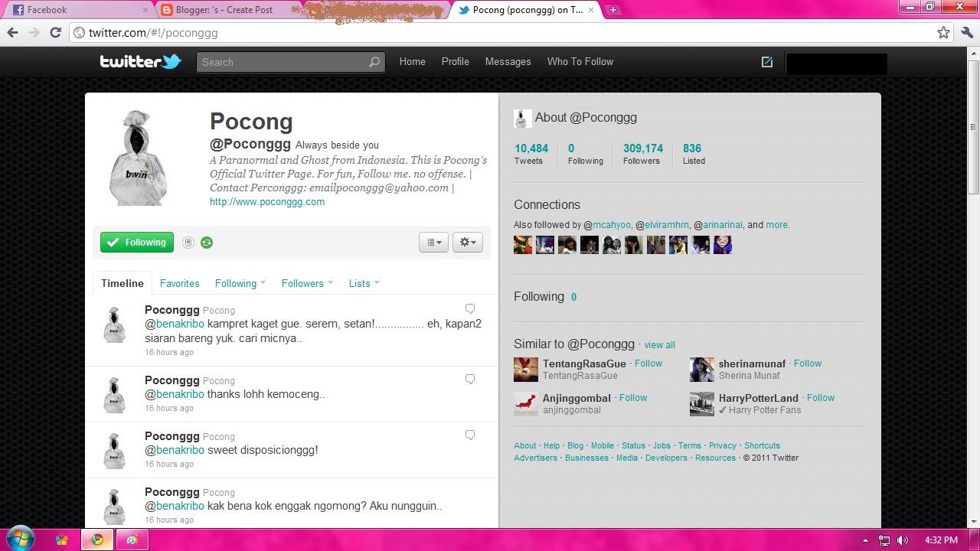The height and width of the screenshot is (551, 980).
Task: Expand the Followers tab dropdown arrow
Action: point(330,283)
